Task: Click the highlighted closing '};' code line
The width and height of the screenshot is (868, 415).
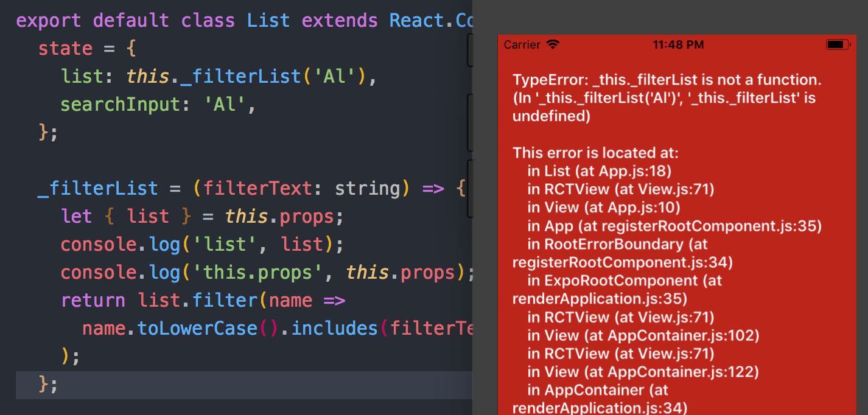Action: [244, 385]
